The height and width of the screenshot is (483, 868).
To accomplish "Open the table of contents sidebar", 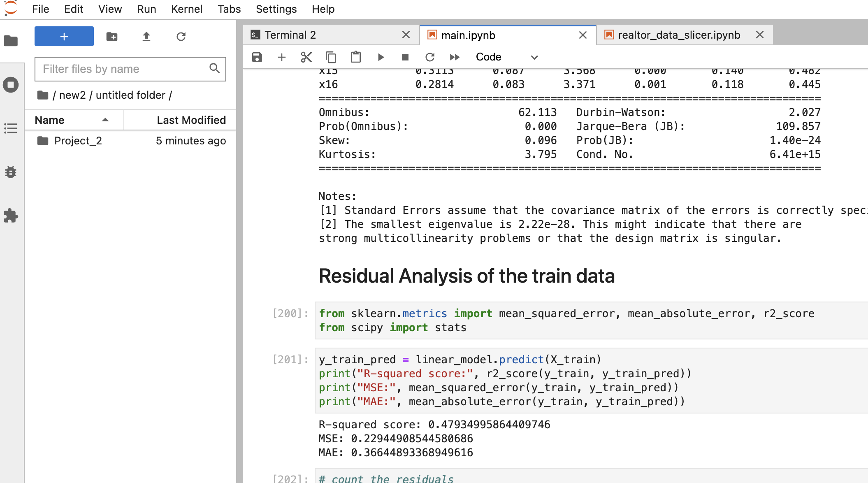I will point(11,129).
